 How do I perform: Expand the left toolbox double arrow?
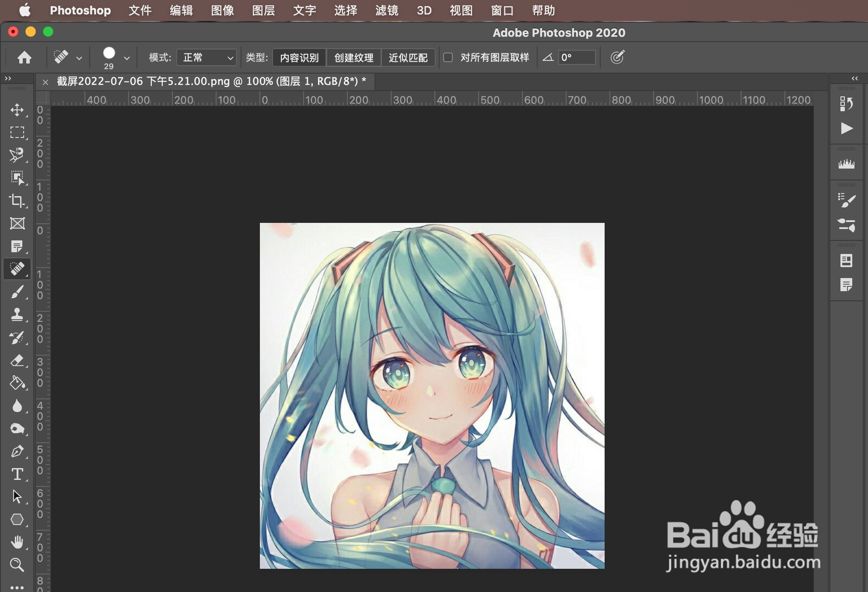click(x=8, y=78)
